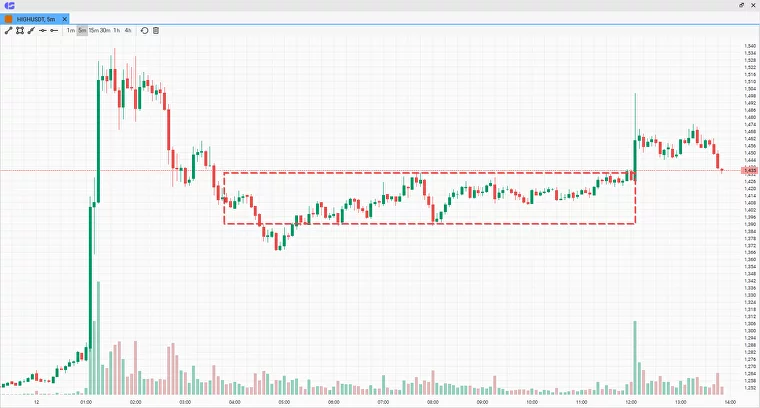Select the horizontal ray tool

click(54, 31)
